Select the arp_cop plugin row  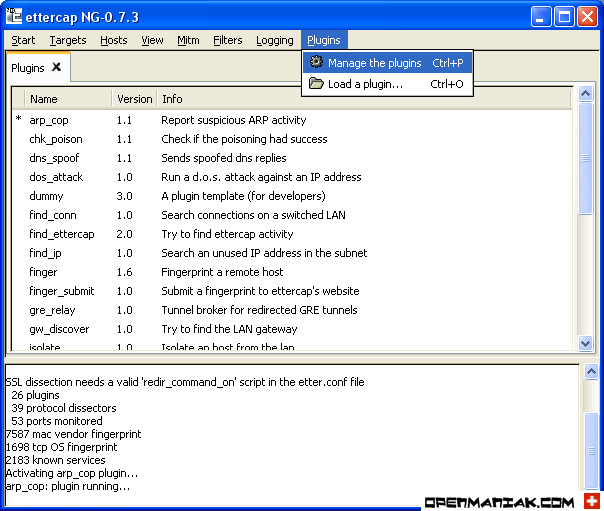(292, 120)
